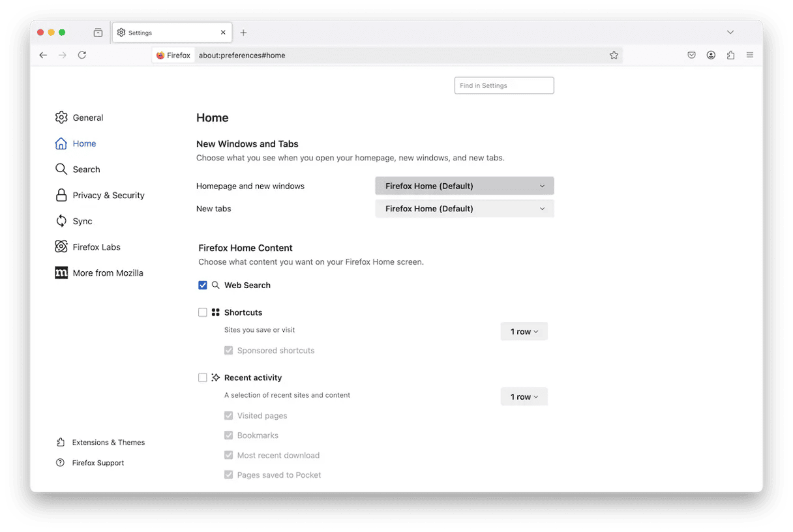Open the Firefox account profile icon

(711, 55)
